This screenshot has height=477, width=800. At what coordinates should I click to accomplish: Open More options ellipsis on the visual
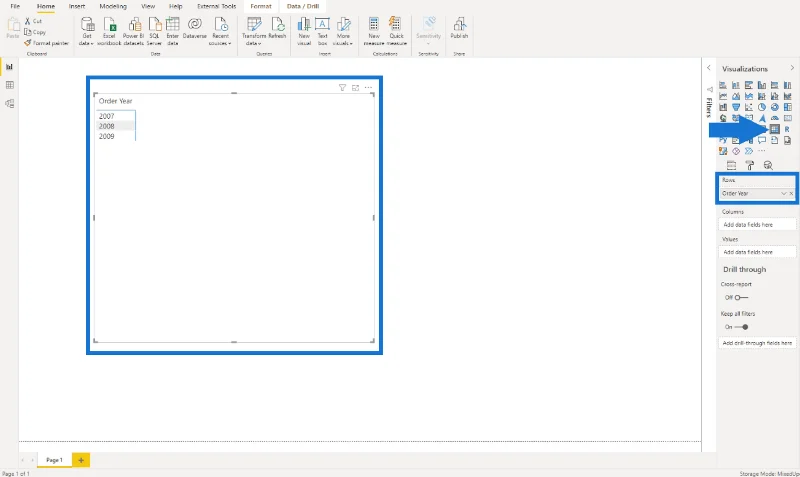[368, 88]
